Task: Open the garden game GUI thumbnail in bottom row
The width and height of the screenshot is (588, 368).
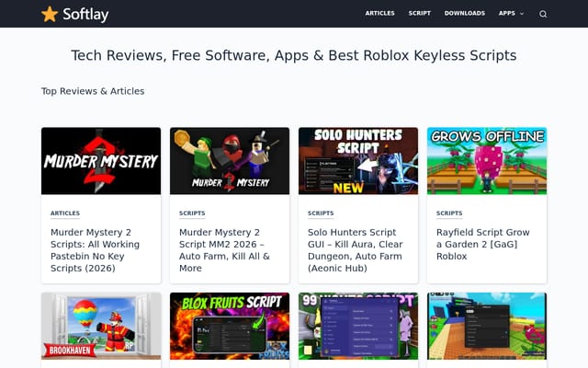Action: (x=487, y=326)
